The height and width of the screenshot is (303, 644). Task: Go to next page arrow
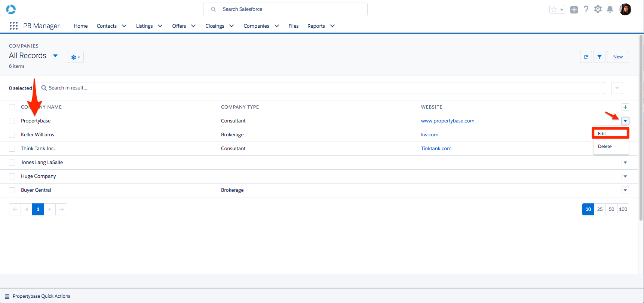click(50, 209)
